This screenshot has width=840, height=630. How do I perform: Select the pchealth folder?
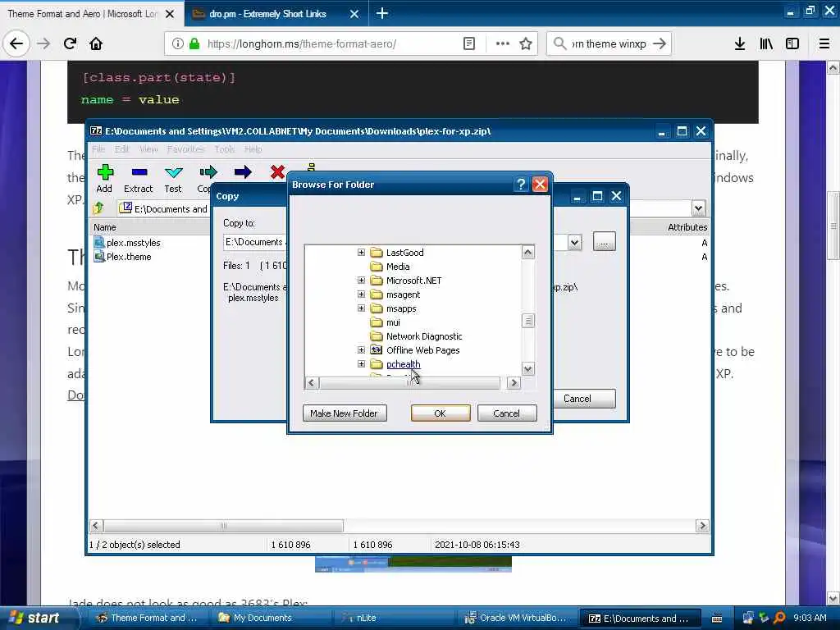pos(403,363)
